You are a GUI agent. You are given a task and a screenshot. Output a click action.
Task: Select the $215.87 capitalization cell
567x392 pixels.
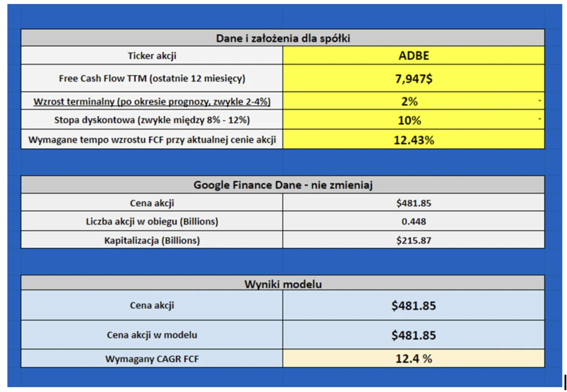414,240
